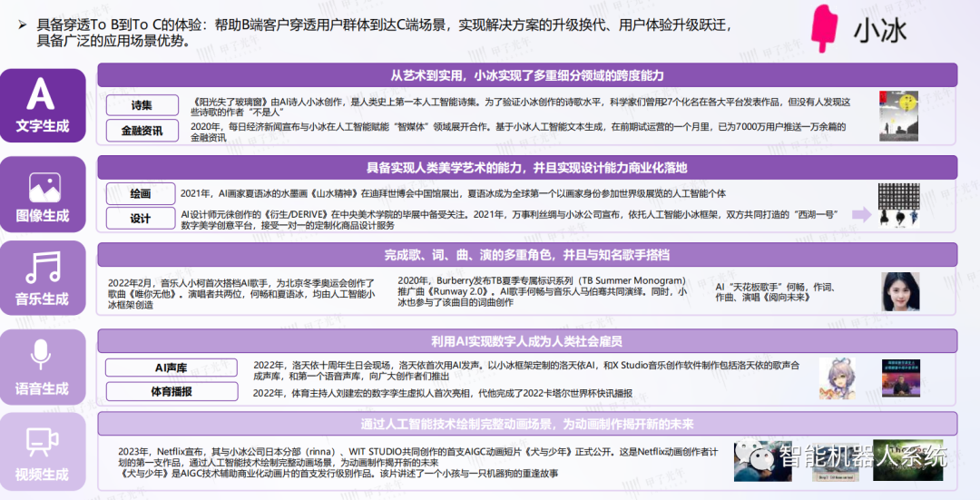Open the female AI singer portrait thumbnail
This screenshot has width=980, height=500.
[900, 291]
